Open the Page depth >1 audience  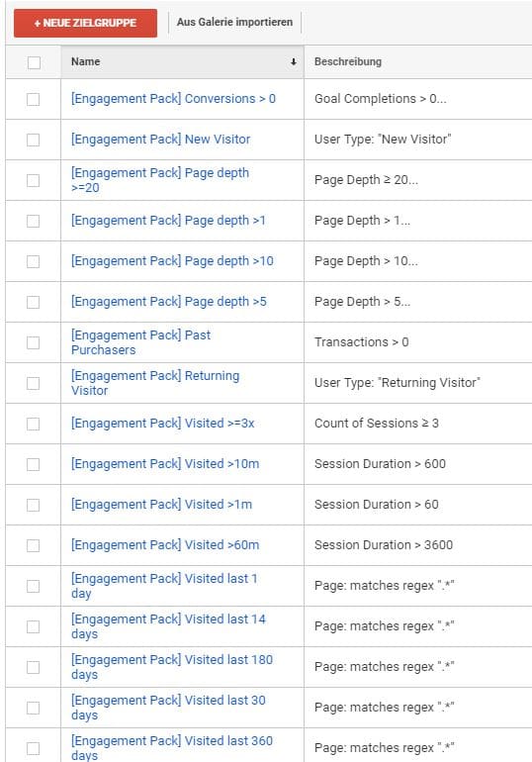coord(168,221)
